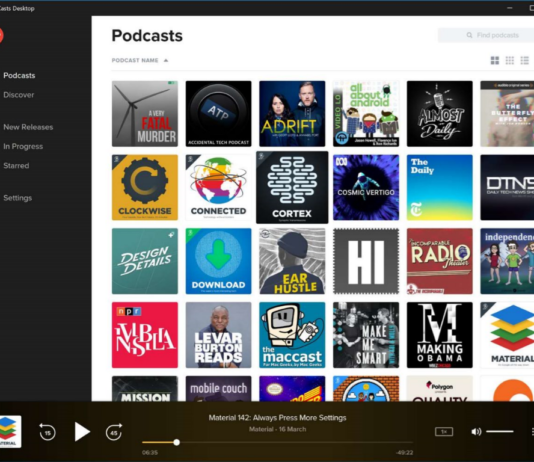Mute the volume speaker icon
The width and height of the screenshot is (534, 462).
476,432
